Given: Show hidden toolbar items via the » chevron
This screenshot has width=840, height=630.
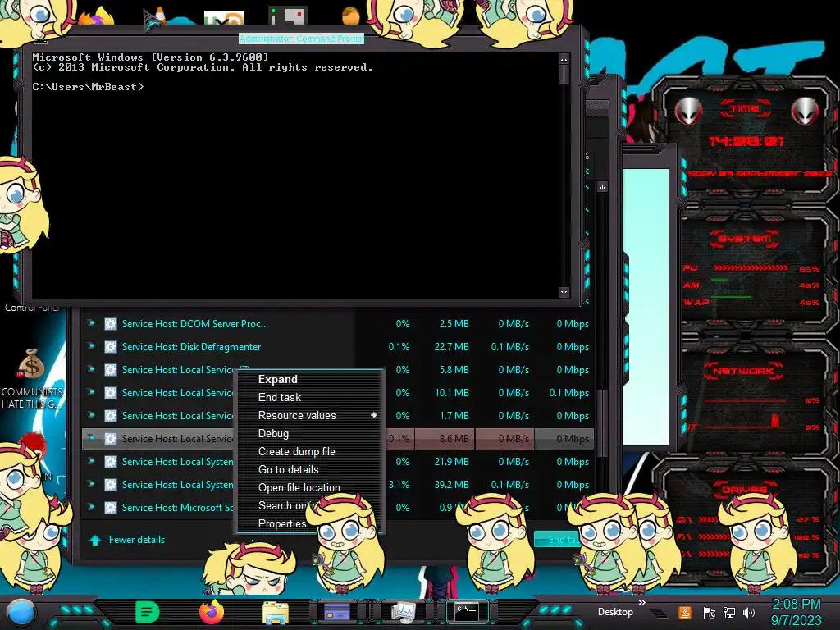Looking at the screenshot, I should coord(641,603).
